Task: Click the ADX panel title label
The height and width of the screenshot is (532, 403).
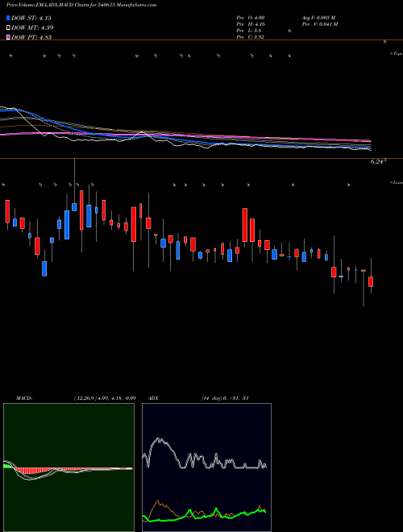Action: [x=152, y=398]
